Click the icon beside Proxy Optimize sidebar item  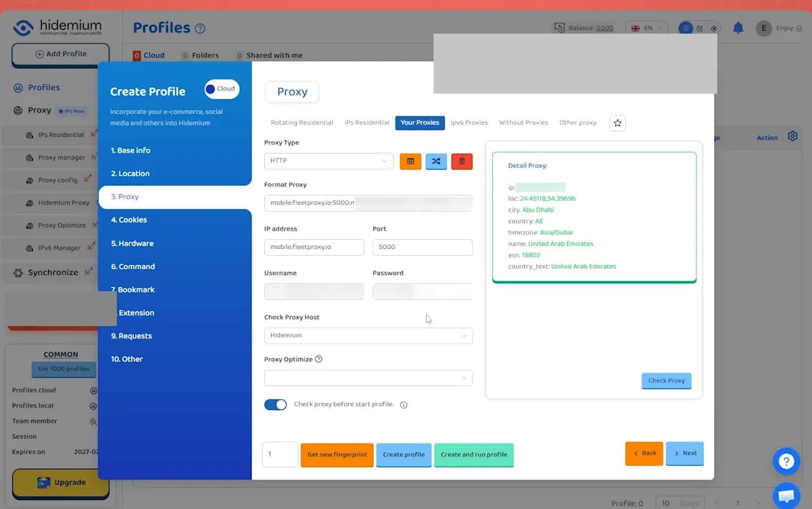point(29,225)
